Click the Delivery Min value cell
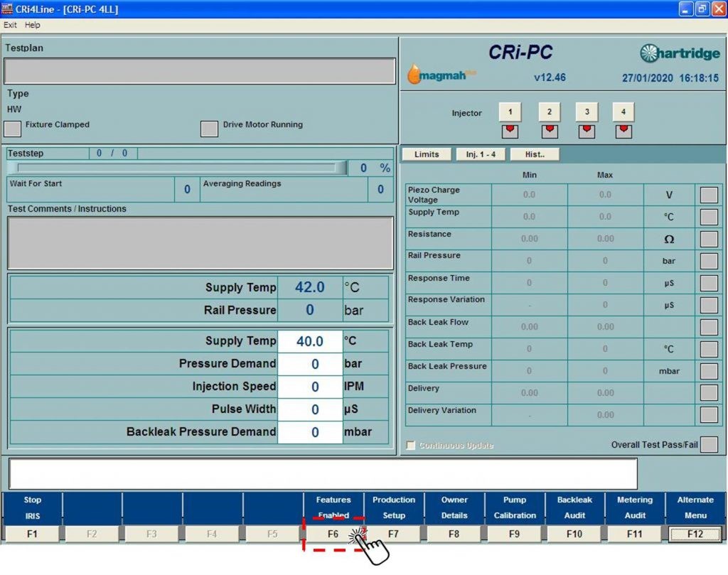 point(529,392)
